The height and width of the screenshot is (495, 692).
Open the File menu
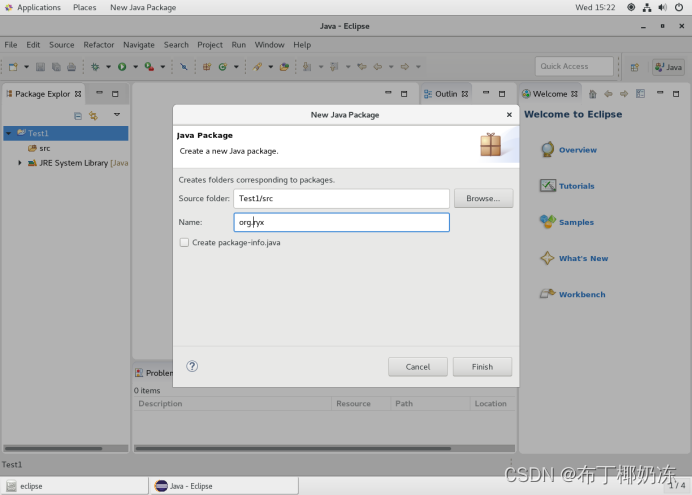pos(11,45)
